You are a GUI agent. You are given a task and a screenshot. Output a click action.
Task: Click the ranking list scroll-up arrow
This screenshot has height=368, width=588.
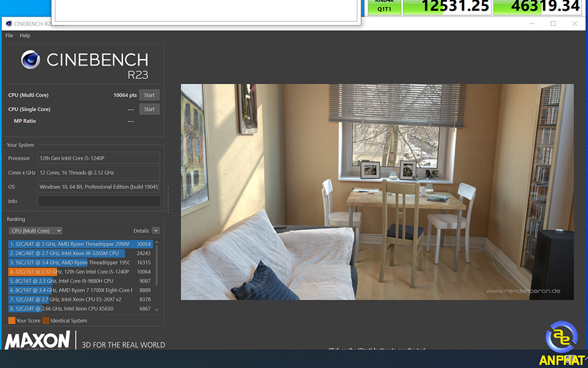[x=157, y=242]
